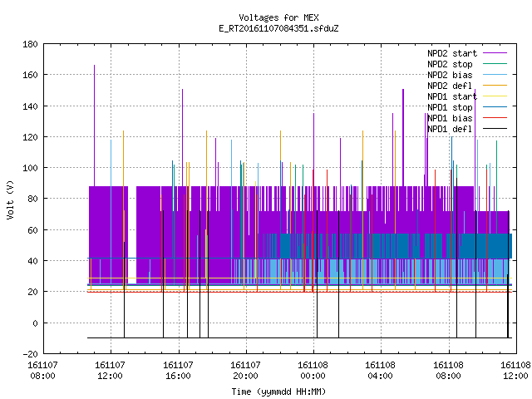The width and height of the screenshot is (532, 399).
Task: Click the 161108 00:00 x-axis tick label
Action: tap(313, 370)
